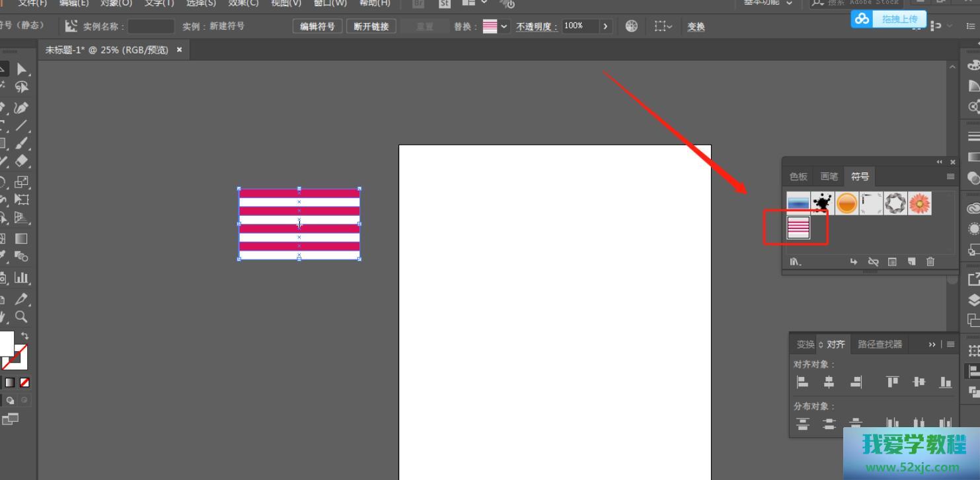980x480 pixels.
Task: Select the Eraser tool
Action: (22, 160)
